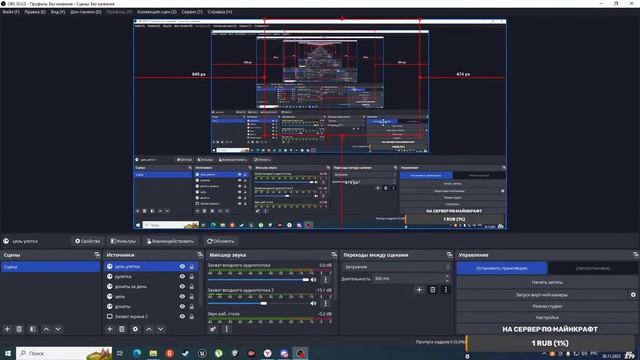Toggle eye visibility of цель source
This screenshot has width=640, height=360.
click(x=182, y=296)
